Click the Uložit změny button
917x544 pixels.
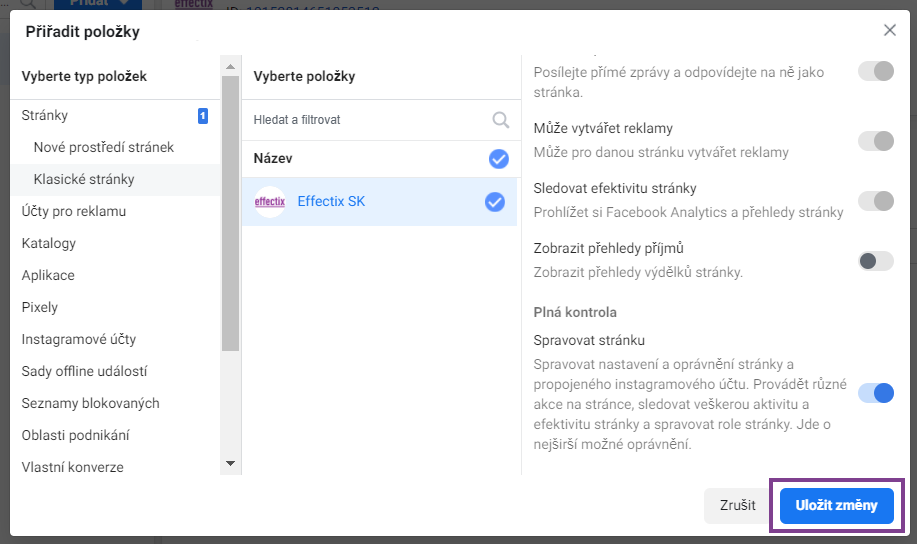pyautogui.click(x=836, y=505)
